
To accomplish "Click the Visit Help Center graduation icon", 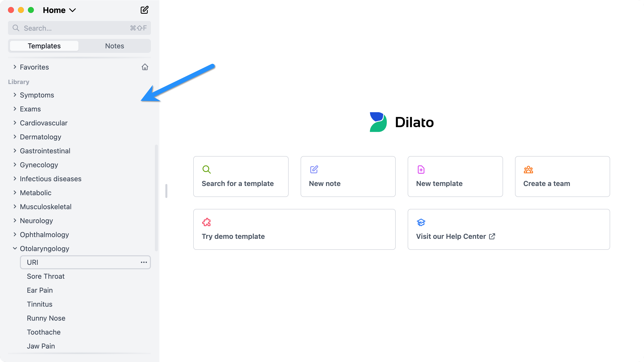I will pos(421,222).
